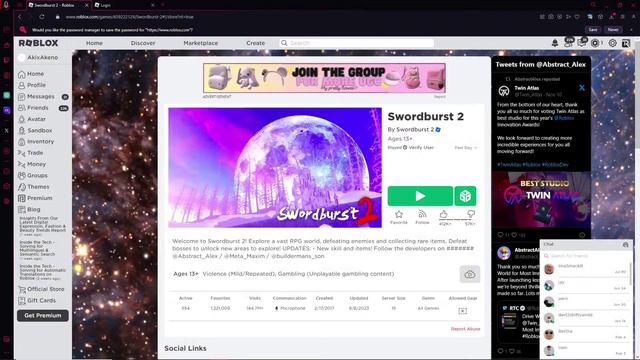Click the Follow feed icon
This screenshot has width=640, height=360.
422,214
